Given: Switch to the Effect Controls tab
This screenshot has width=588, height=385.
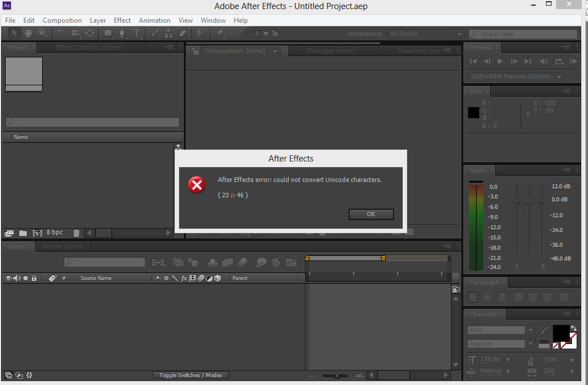Looking at the screenshot, I should 89,47.
